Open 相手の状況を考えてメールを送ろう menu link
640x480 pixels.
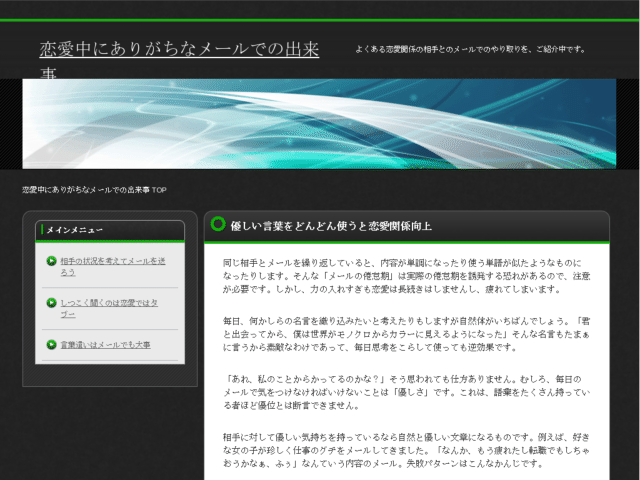coord(113,267)
